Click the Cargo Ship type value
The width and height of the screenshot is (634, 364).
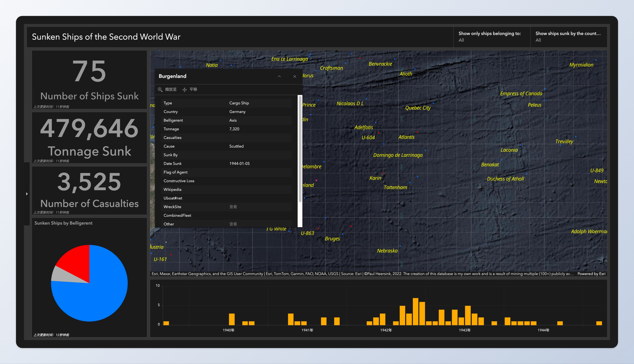coord(239,103)
